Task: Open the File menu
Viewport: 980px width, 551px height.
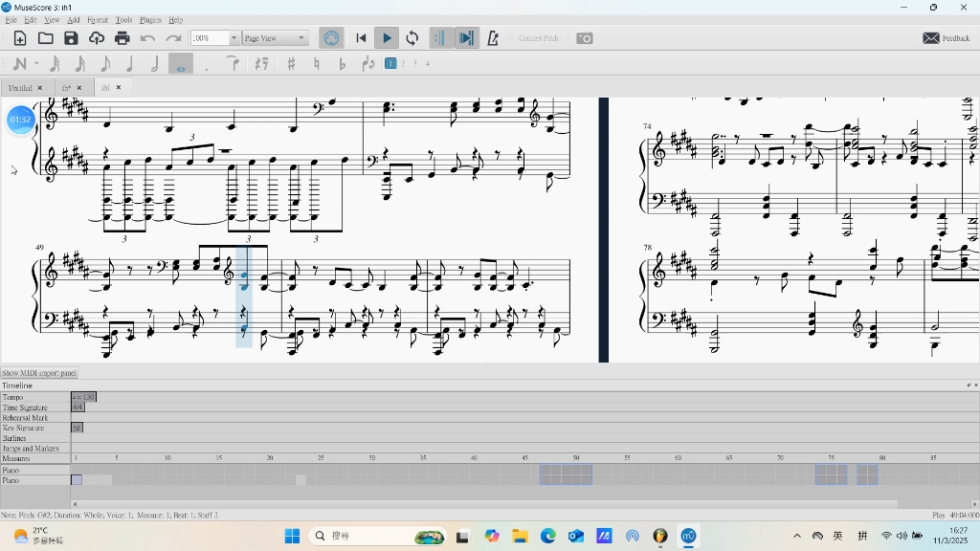Action: (x=11, y=20)
